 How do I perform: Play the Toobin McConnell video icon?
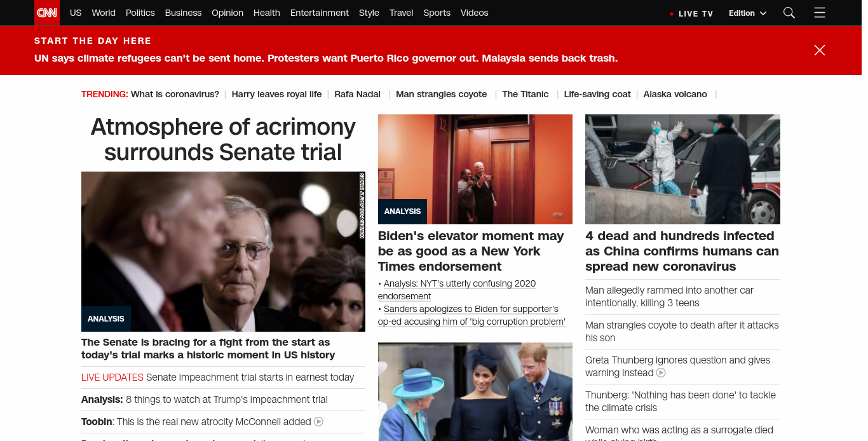pos(319,421)
